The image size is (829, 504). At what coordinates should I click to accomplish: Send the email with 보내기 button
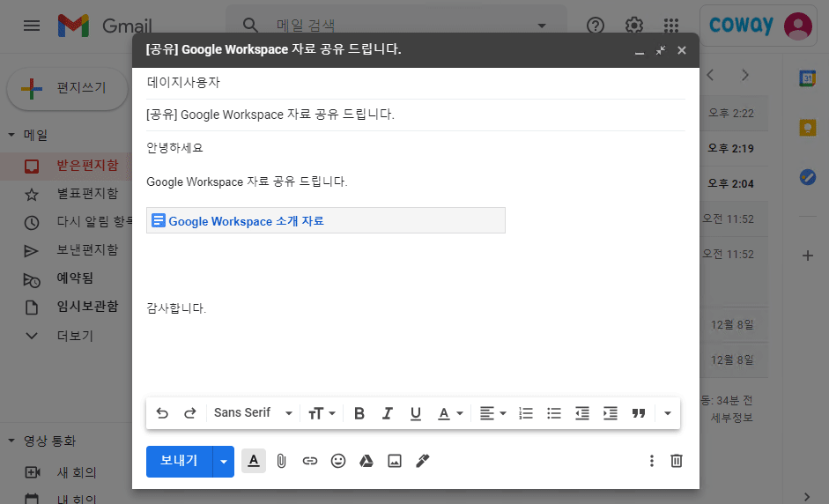tap(179, 461)
